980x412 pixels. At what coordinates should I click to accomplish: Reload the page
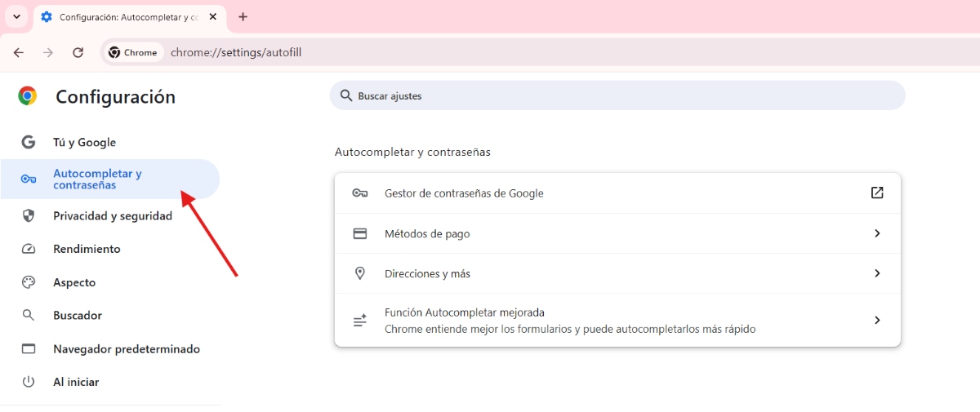point(78,52)
